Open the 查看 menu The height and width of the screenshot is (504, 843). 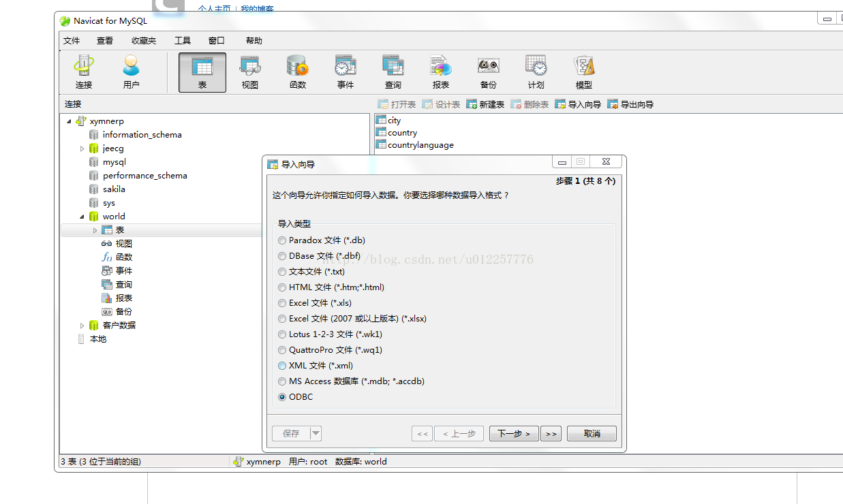[x=105, y=41]
